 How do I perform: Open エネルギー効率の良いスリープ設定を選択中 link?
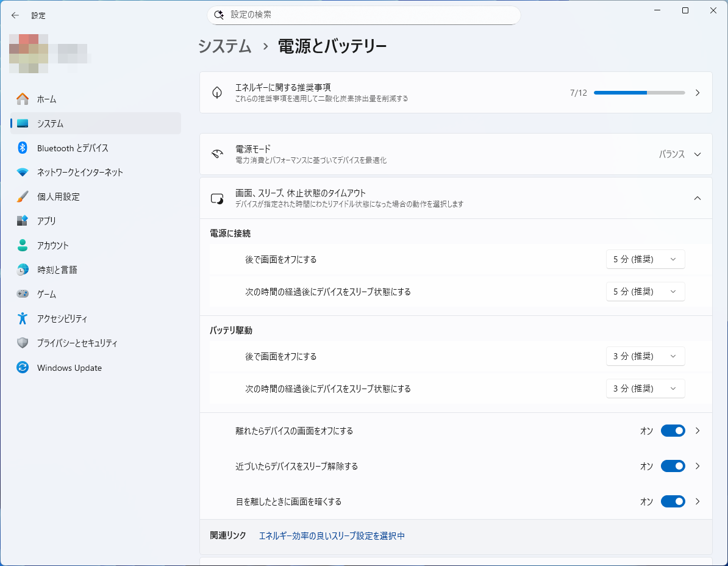332,536
